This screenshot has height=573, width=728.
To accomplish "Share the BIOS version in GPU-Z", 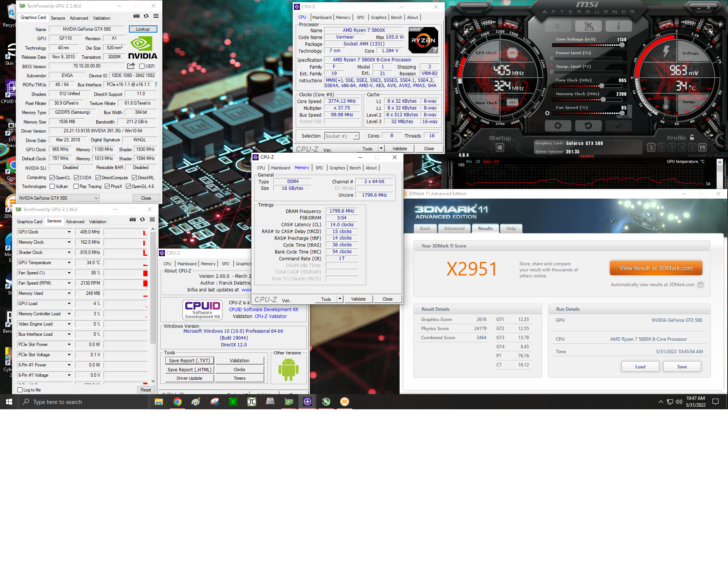I will (x=131, y=66).
